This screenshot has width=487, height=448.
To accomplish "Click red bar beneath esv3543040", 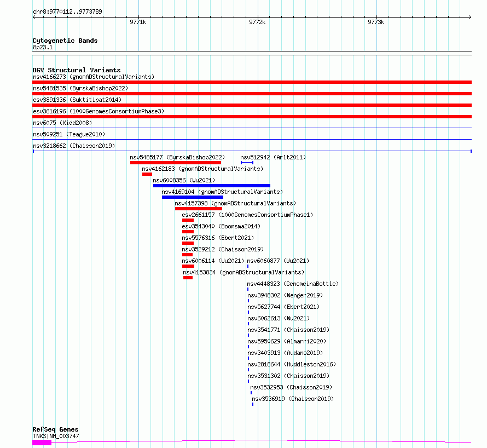I will point(188,232).
